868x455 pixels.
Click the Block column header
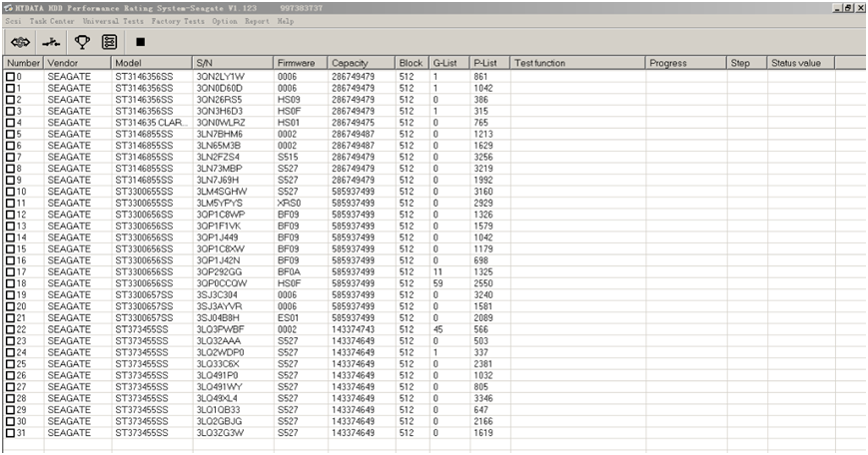(x=412, y=63)
